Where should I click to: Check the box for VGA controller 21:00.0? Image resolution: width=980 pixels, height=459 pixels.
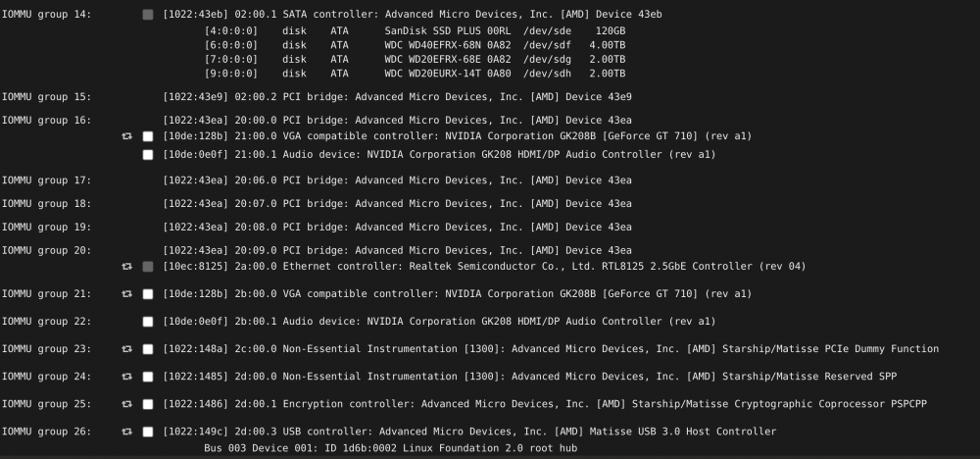tap(148, 136)
